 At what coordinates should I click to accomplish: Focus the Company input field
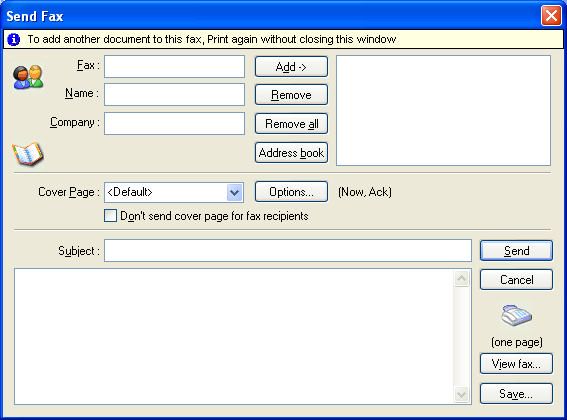pos(174,124)
